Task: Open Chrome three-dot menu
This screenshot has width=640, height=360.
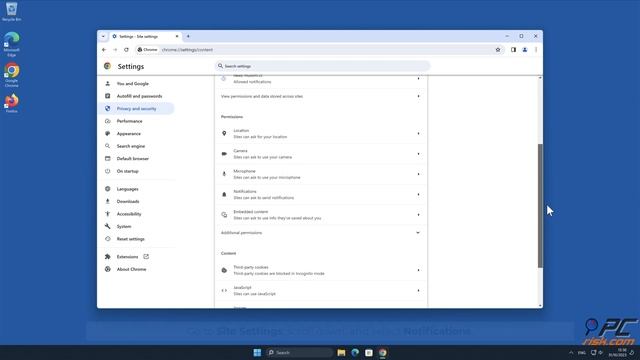Action: (536, 50)
